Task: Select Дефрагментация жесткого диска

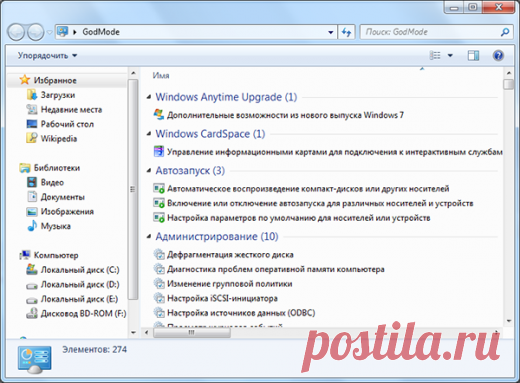Action: tap(230, 255)
